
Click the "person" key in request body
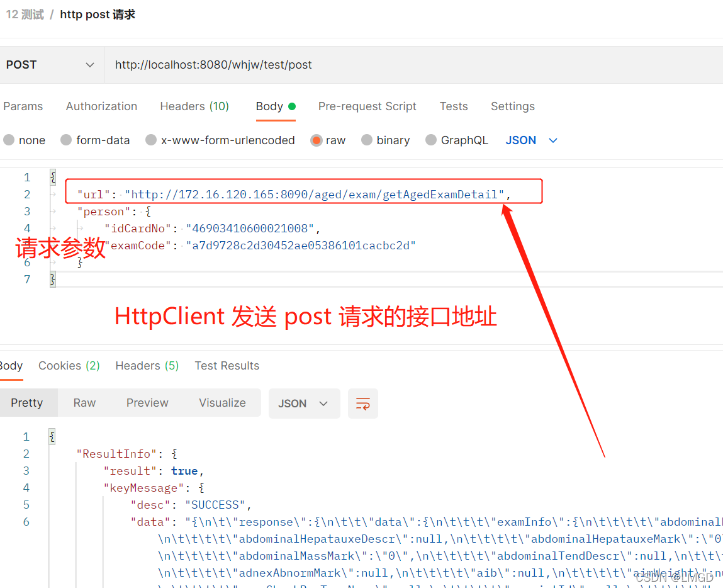[x=104, y=212]
